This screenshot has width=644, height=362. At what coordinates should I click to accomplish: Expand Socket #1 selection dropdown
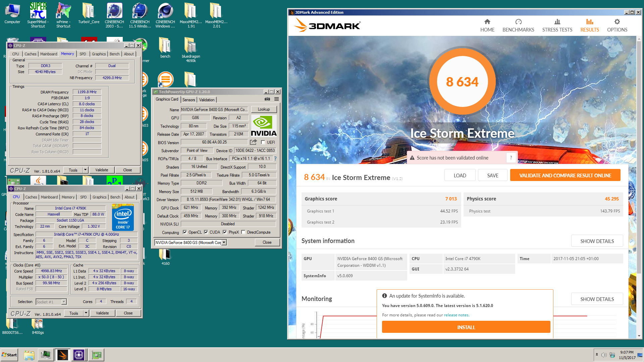(x=64, y=302)
